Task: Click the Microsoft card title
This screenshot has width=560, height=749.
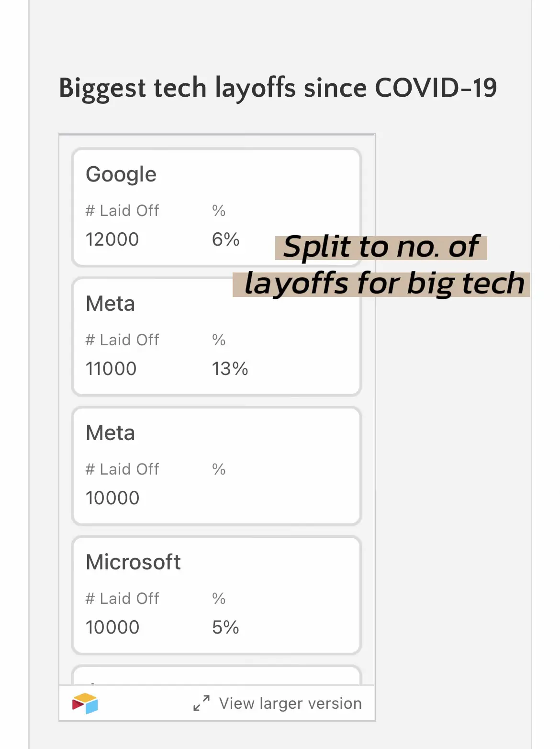Action: point(133,562)
